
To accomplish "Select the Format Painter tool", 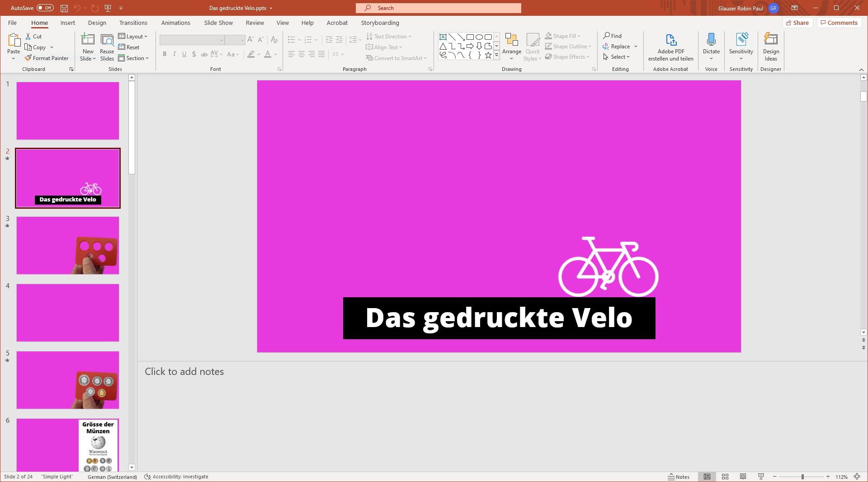I will coord(47,58).
